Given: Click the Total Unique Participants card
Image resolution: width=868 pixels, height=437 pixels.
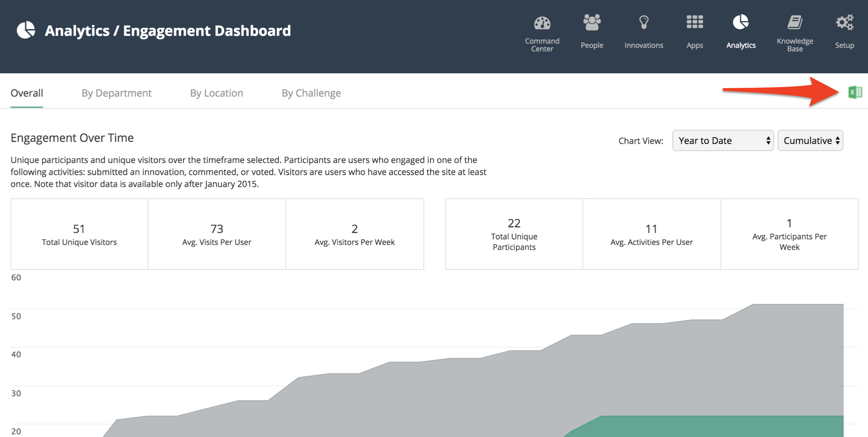Looking at the screenshot, I should [514, 234].
